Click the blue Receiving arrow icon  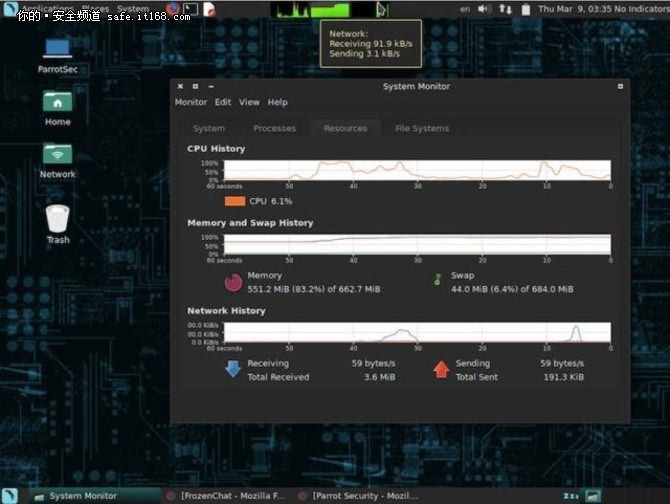(x=233, y=369)
